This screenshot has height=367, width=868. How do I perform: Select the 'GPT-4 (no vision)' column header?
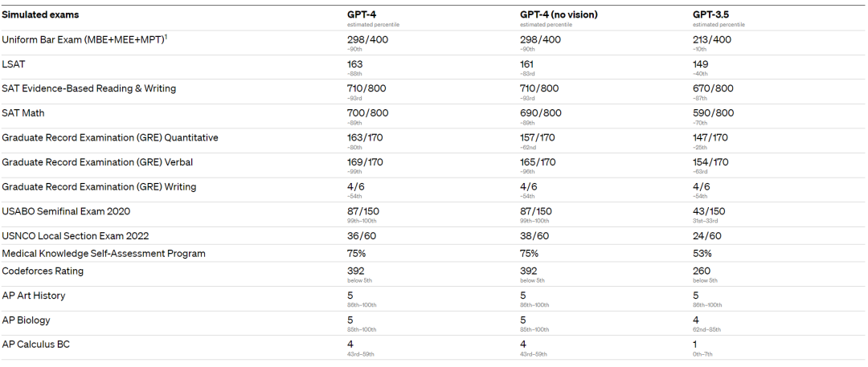(x=559, y=15)
